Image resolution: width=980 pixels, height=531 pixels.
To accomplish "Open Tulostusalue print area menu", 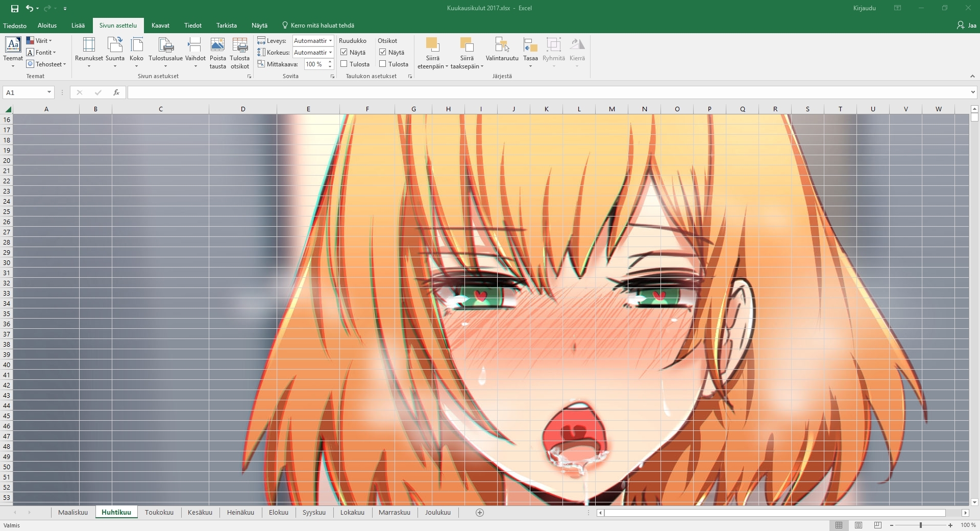I will 165,52.
